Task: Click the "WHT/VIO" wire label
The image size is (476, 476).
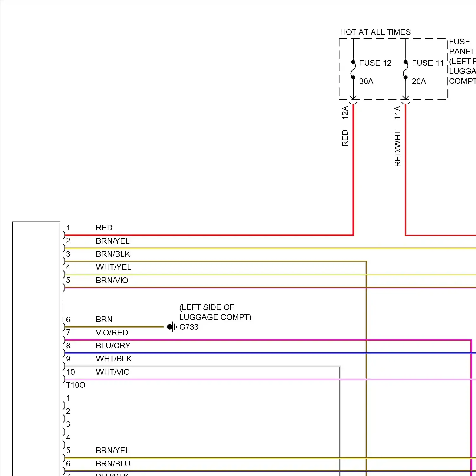Action: (113, 372)
